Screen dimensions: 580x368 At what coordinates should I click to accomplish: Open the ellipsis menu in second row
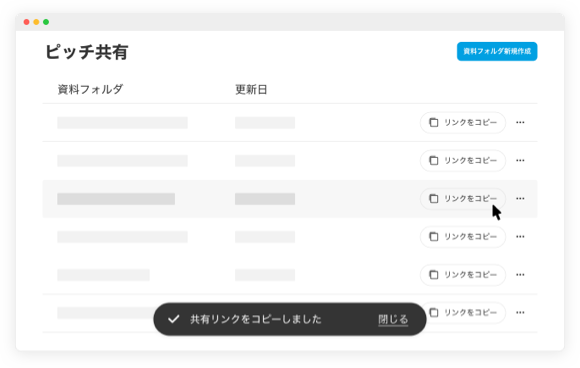pos(520,161)
